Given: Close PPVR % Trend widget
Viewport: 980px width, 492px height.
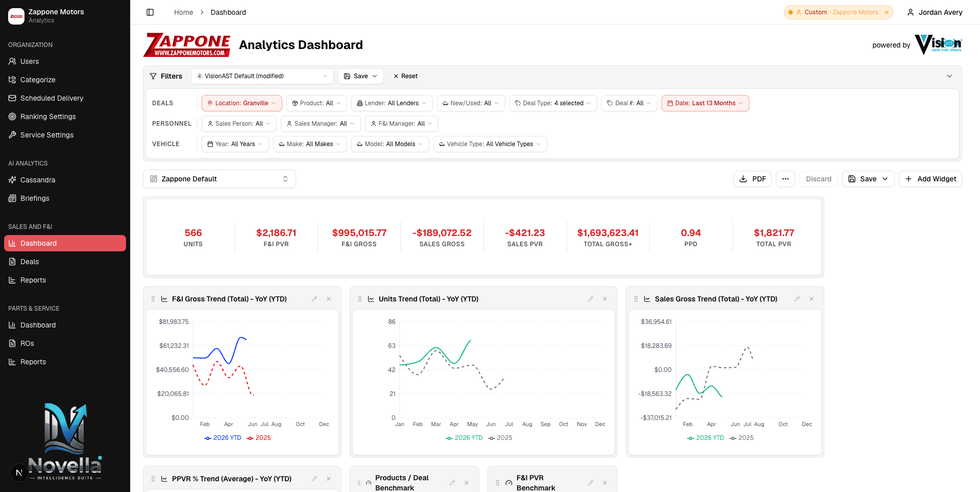Looking at the screenshot, I should click(329, 479).
